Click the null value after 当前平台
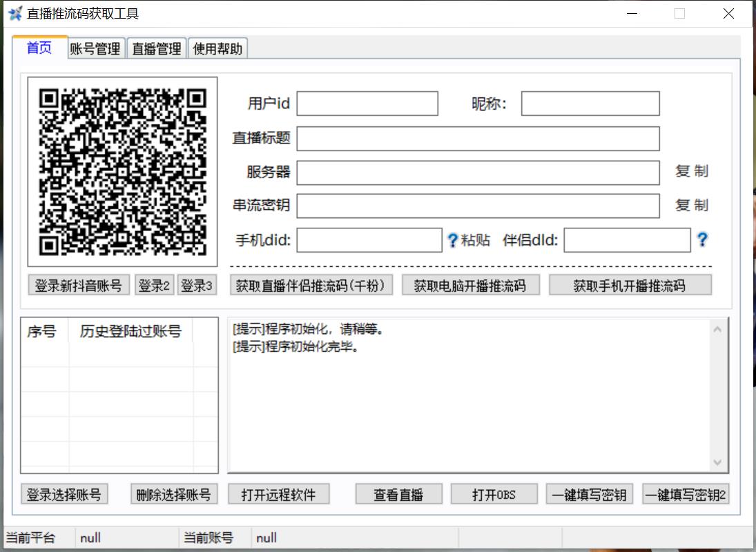Viewport: 756px width, 552px height. (x=90, y=538)
